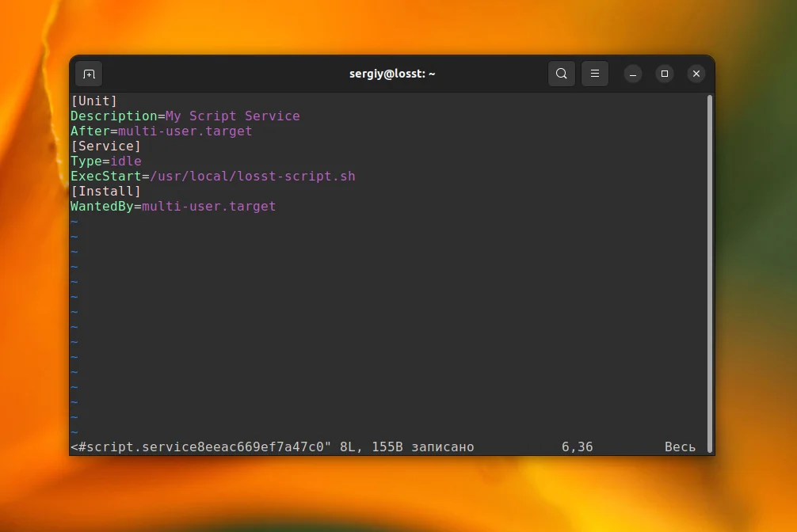Click the After= key
Image resolution: width=797 pixels, height=532 pixels.
tap(94, 131)
